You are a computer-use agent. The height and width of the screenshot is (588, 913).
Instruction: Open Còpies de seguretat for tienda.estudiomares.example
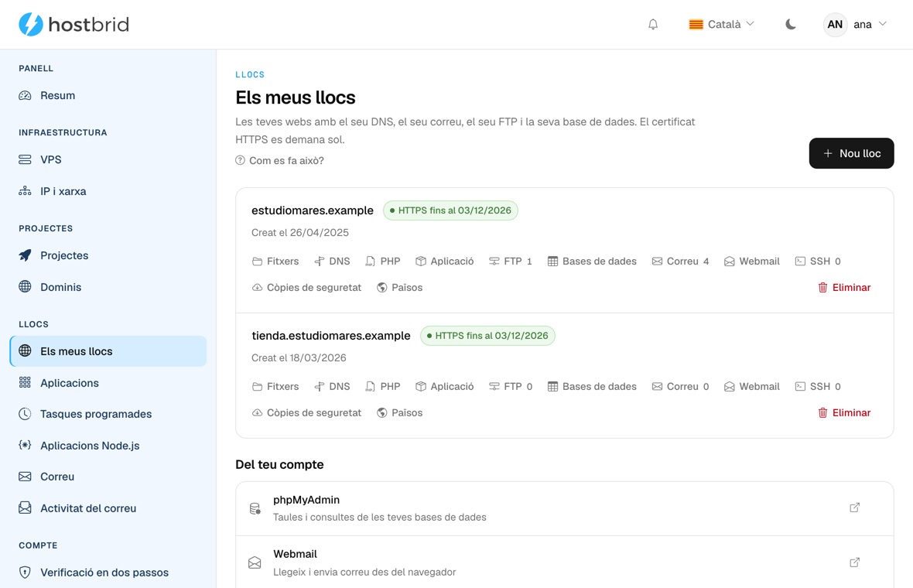[x=306, y=413]
